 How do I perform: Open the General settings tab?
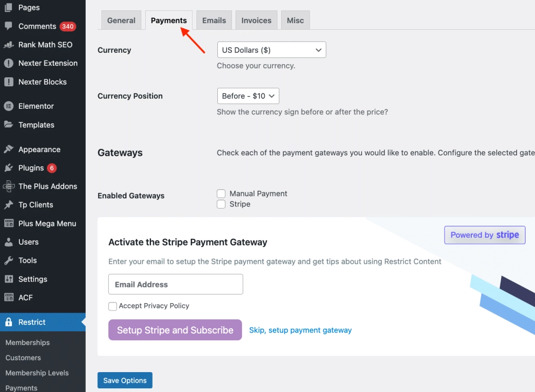[x=121, y=20]
